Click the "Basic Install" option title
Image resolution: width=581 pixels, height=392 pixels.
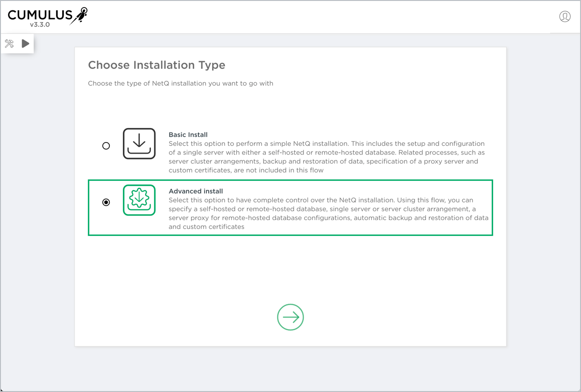click(x=188, y=135)
